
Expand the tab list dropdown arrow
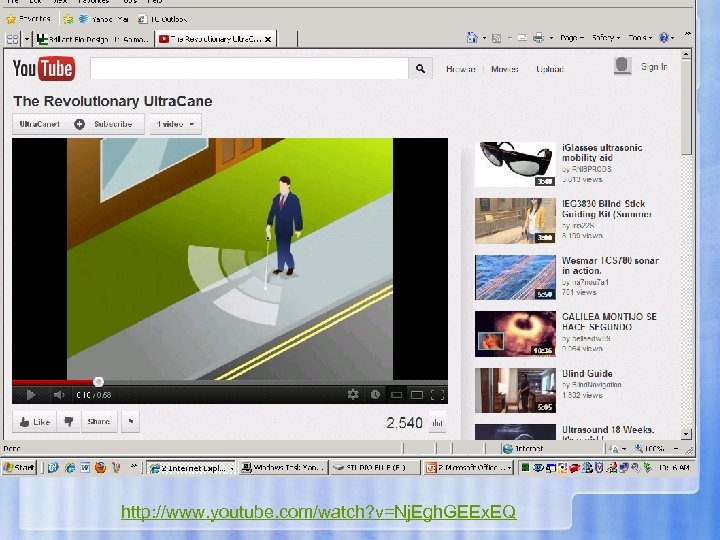click(27, 39)
